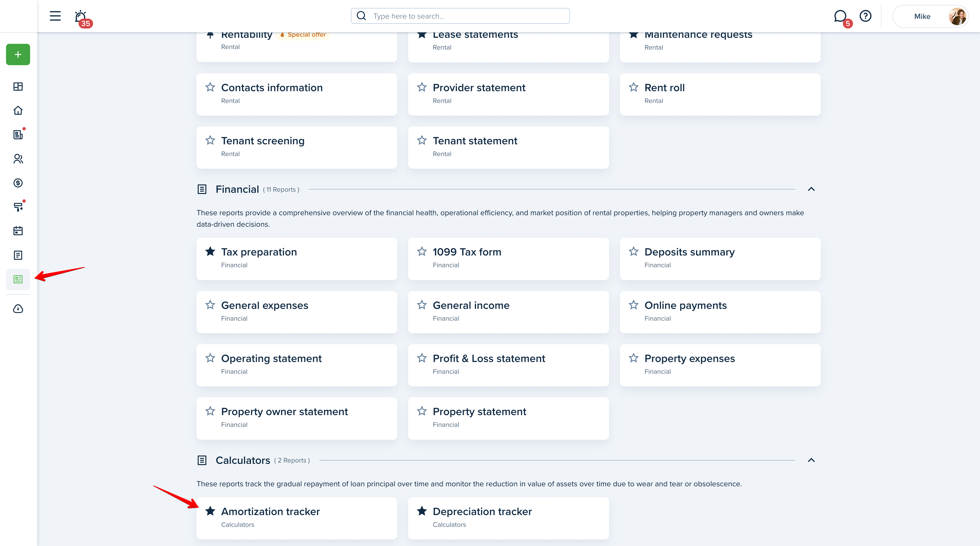Open the Property statement report
This screenshot has height=546, width=980.
(508, 419)
